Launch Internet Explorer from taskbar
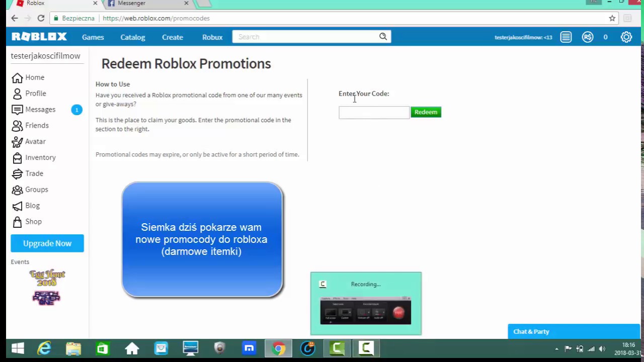 click(44, 348)
